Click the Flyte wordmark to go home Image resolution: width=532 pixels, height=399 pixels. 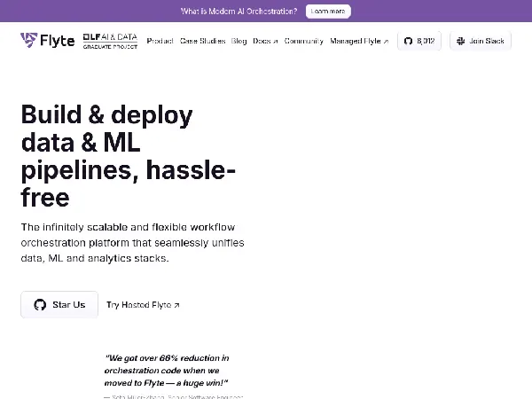click(57, 41)
